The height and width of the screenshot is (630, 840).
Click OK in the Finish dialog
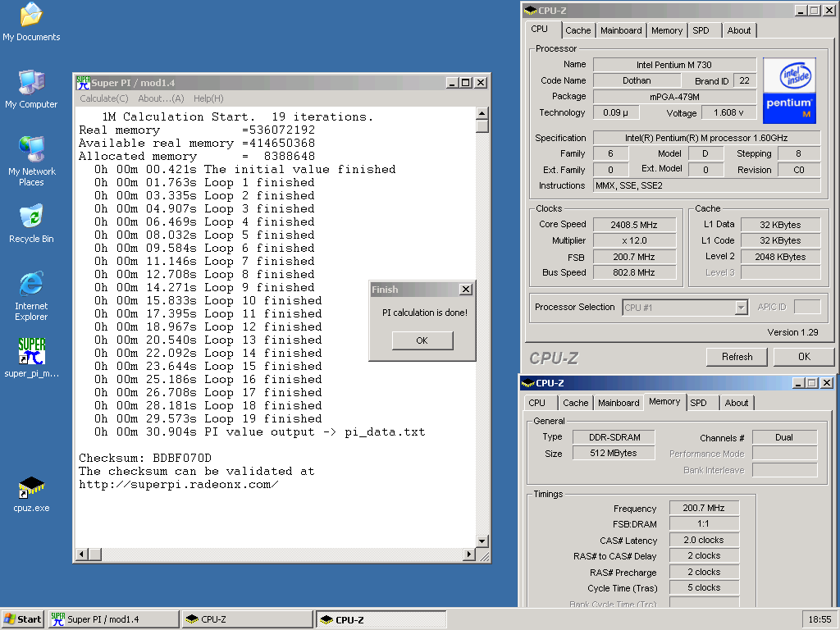tap(422, 340)
